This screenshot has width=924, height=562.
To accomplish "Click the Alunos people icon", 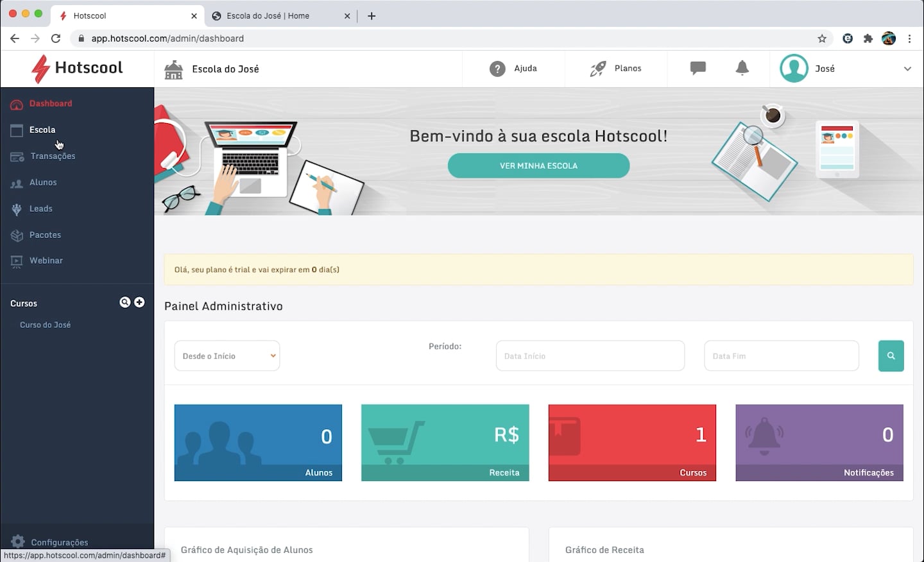I will click(17, 183).
